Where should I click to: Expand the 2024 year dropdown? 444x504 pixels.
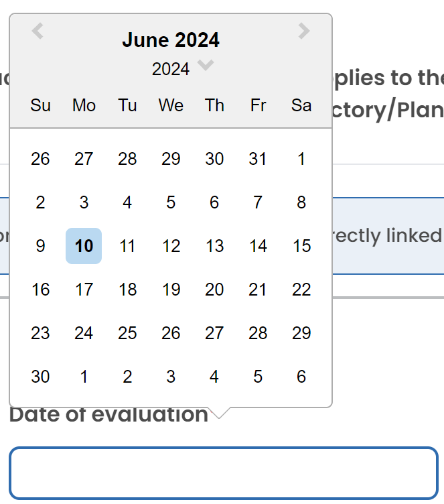tap(206, 65)
